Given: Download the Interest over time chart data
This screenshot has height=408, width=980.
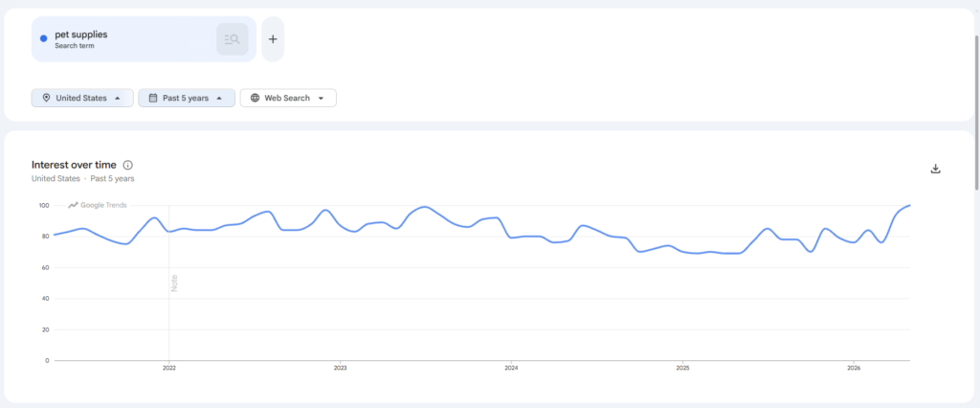Looking at the screenshot, I should pos(936,169).
